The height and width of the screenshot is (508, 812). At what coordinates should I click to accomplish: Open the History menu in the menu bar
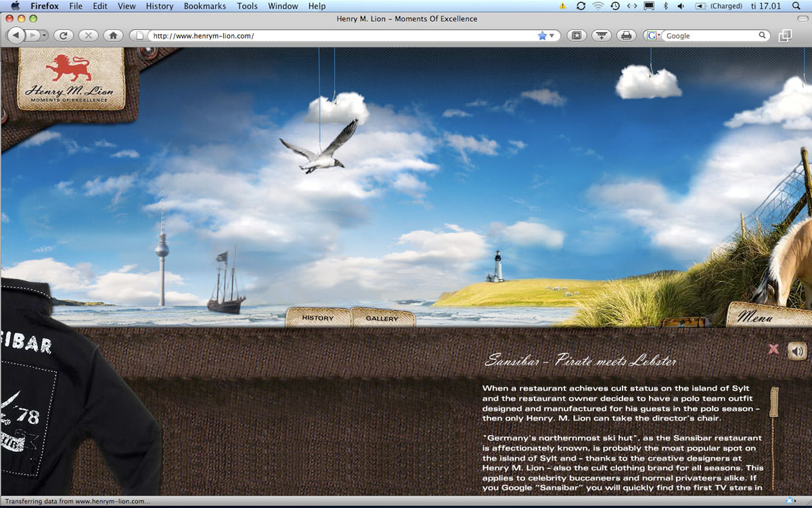coord(160,6)
